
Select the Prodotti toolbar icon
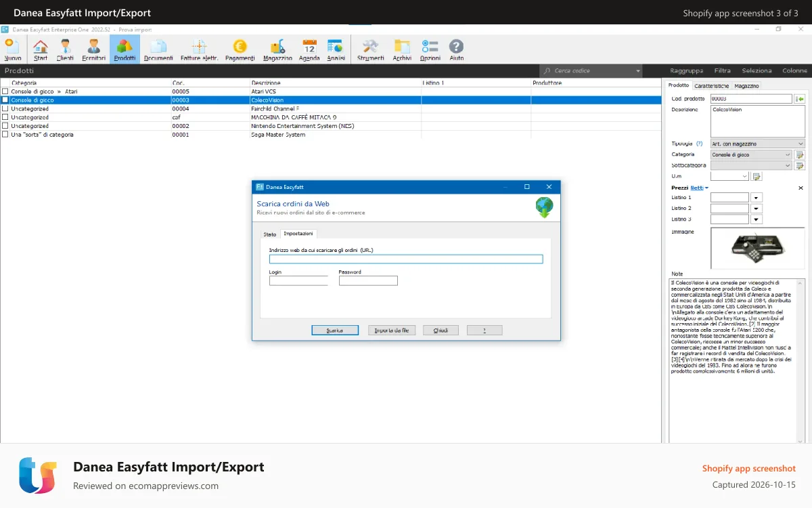pos(125,50)
